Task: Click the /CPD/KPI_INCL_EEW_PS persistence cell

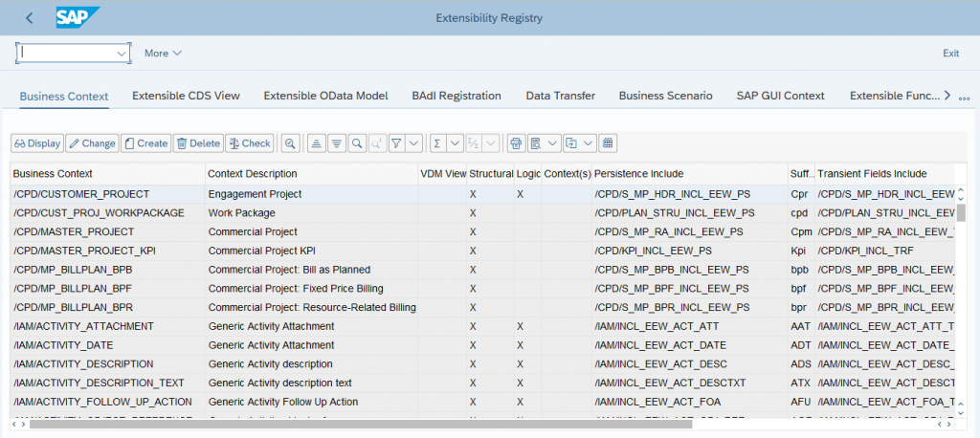Action: coord(690,251)
